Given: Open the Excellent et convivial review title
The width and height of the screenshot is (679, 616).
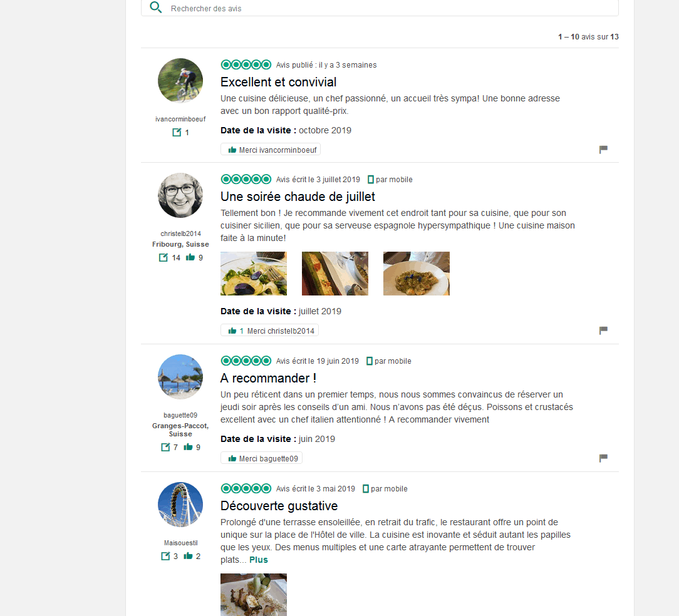Looking at the screenshot, I should click(279, 82).
